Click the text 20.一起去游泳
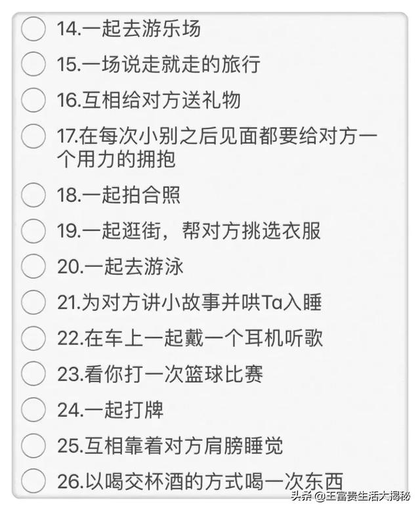420x511 pixels. (120, 266)
